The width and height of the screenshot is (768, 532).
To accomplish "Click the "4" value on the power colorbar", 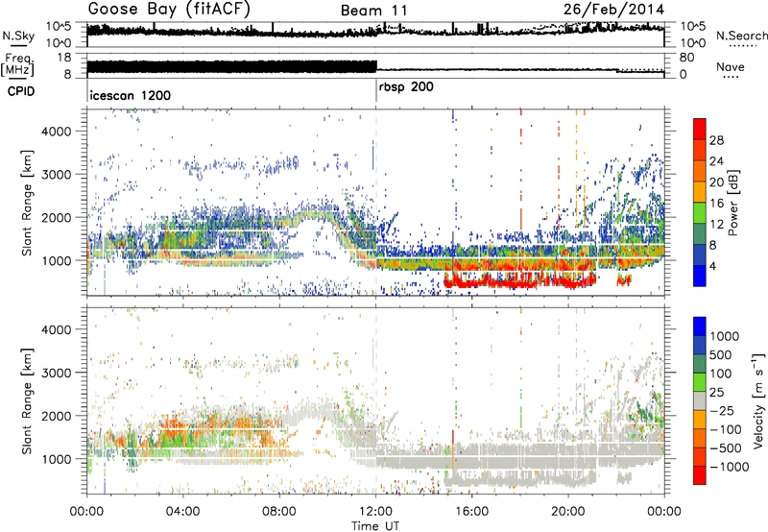I will [713, 267].
